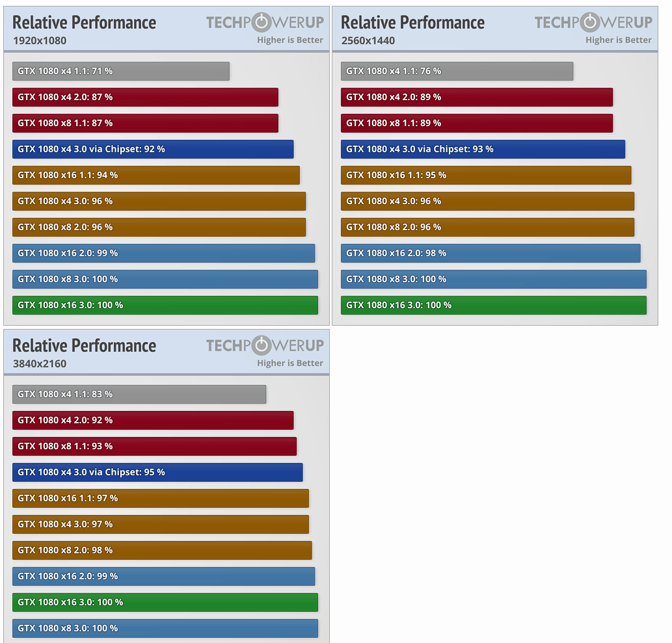
Task: Click 'GTX 1080 x4 2.0: 92 %' bar
Action: coord(153,420)
